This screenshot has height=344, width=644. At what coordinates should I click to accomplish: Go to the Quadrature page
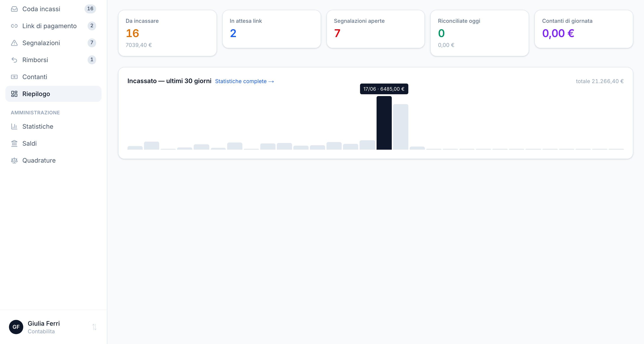pos(53,160)
